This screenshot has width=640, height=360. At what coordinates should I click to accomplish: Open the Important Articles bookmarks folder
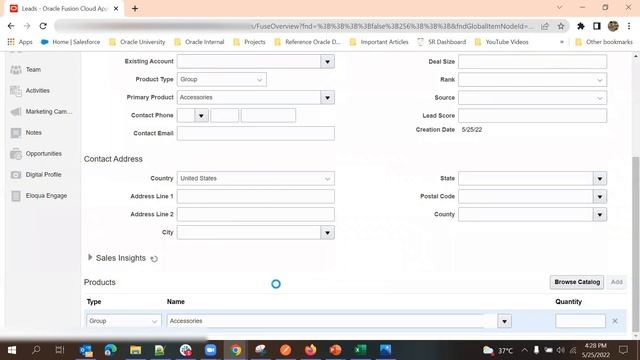click(x=379, y=42)
